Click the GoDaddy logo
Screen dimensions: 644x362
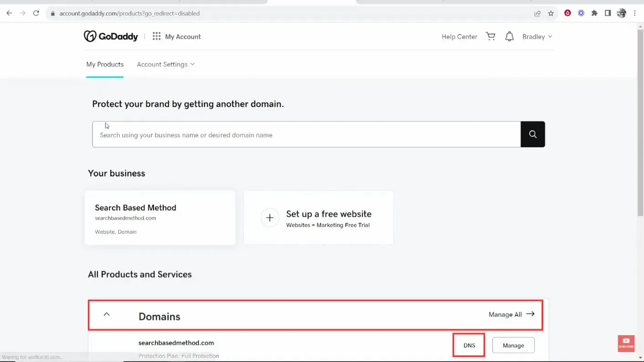pos(111,36)
